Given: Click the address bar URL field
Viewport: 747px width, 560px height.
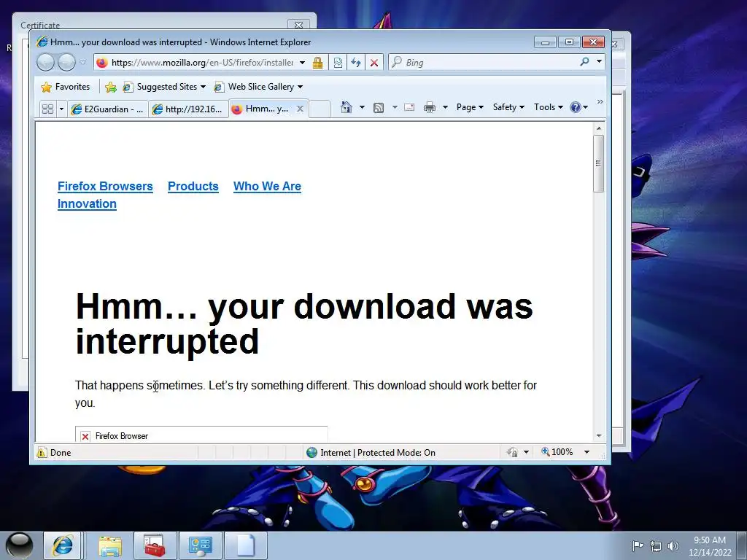Looking at the screenshot, I should [202, 63].
